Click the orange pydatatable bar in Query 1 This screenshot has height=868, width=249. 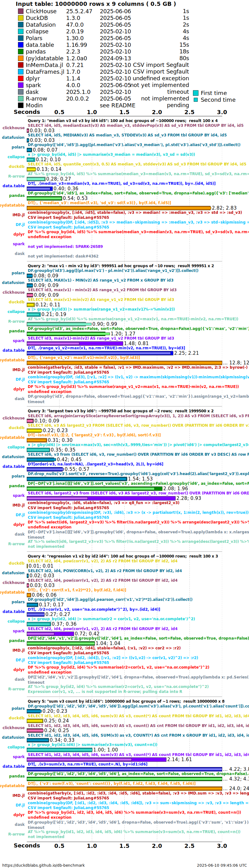tap(119, 208)
